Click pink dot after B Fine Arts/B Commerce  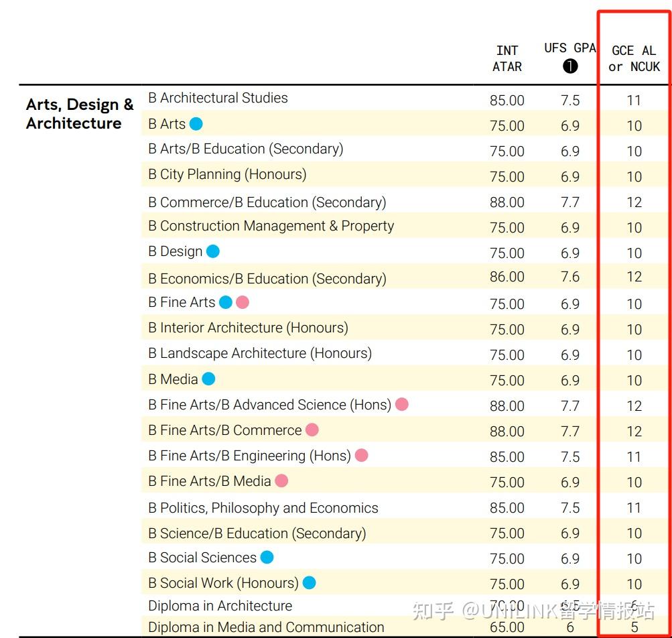(312, 430)
